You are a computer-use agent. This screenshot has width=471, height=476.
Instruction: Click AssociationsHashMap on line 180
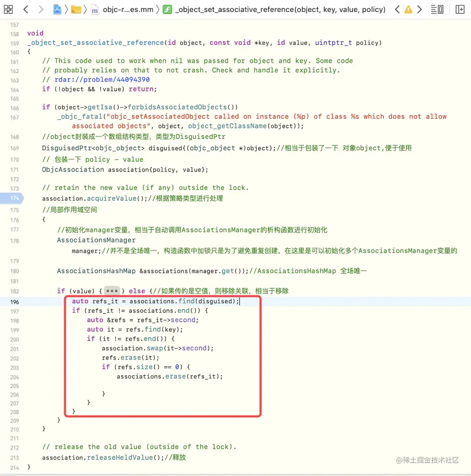pos(96,271)
